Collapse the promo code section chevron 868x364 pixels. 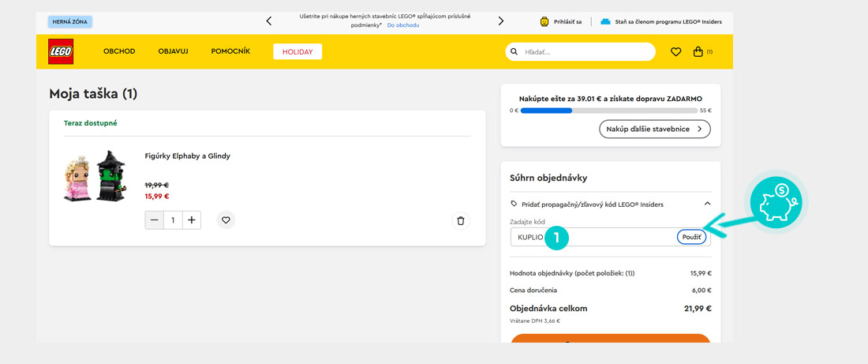click(x=706, y=204)
